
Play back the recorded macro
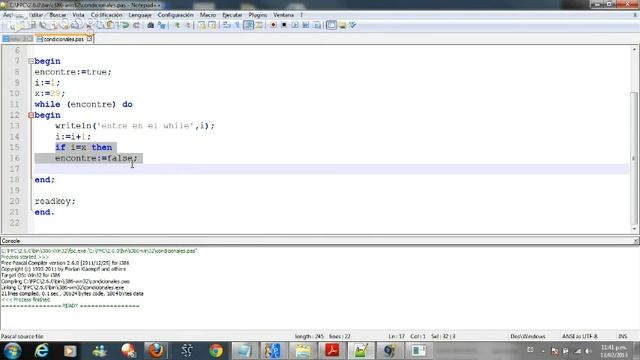tap(295, 25)
